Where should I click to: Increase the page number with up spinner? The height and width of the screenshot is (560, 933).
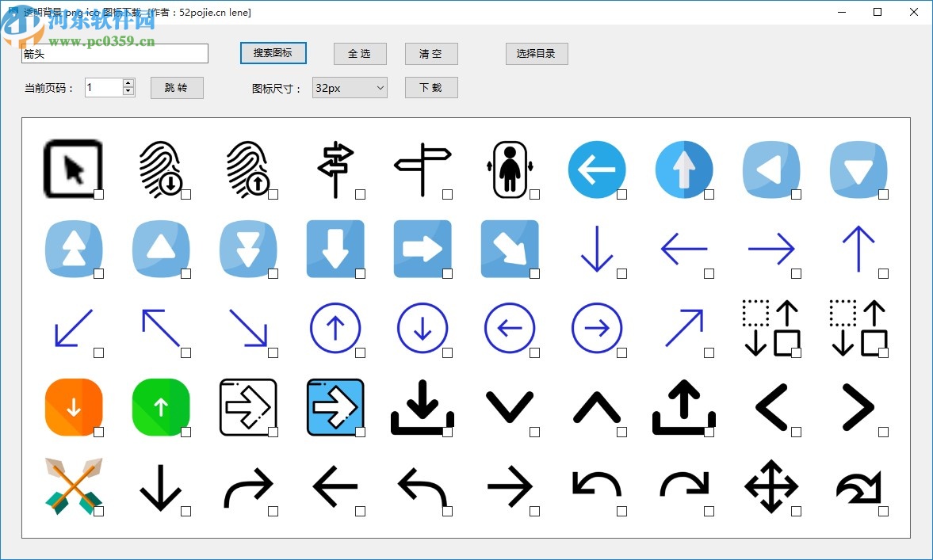pos(128,83)
